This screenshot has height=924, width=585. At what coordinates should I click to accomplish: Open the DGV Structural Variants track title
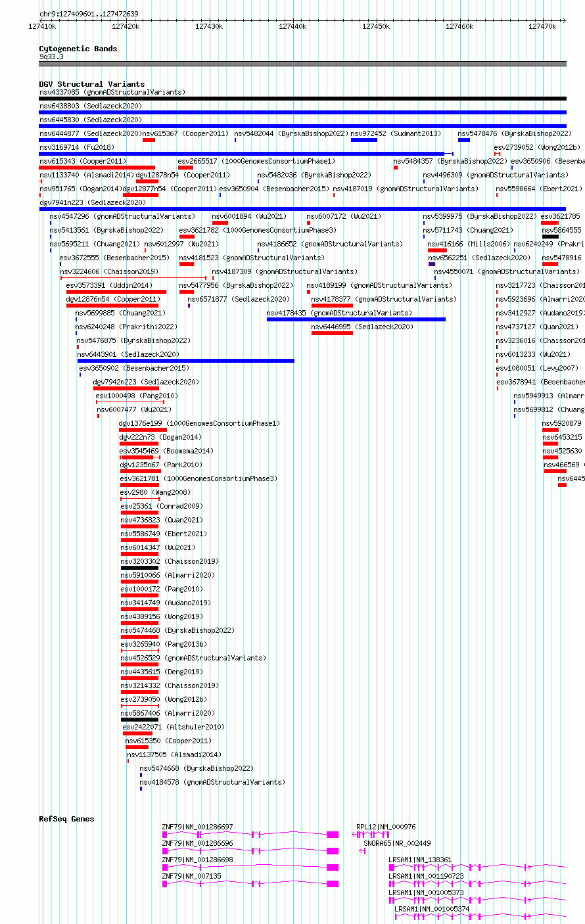click(x=91, y=84)
